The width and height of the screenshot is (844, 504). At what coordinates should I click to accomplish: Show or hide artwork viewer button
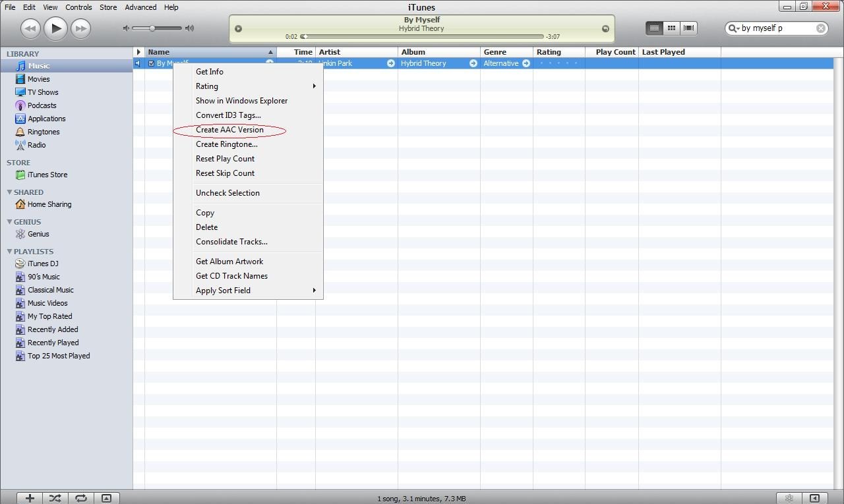106,498
